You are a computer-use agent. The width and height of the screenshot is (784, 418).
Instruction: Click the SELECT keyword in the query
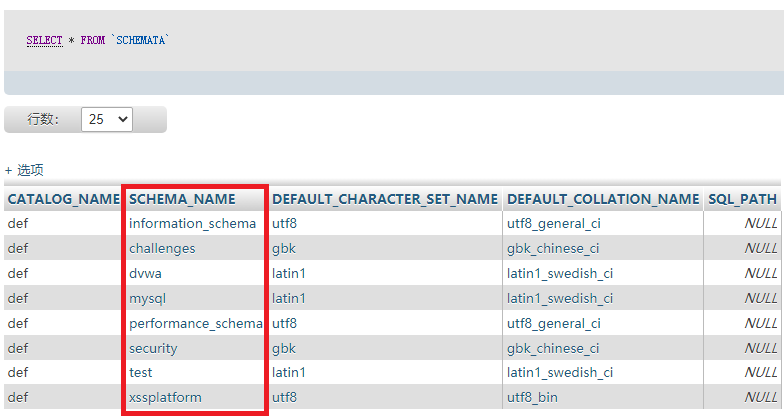coord(44,40)
